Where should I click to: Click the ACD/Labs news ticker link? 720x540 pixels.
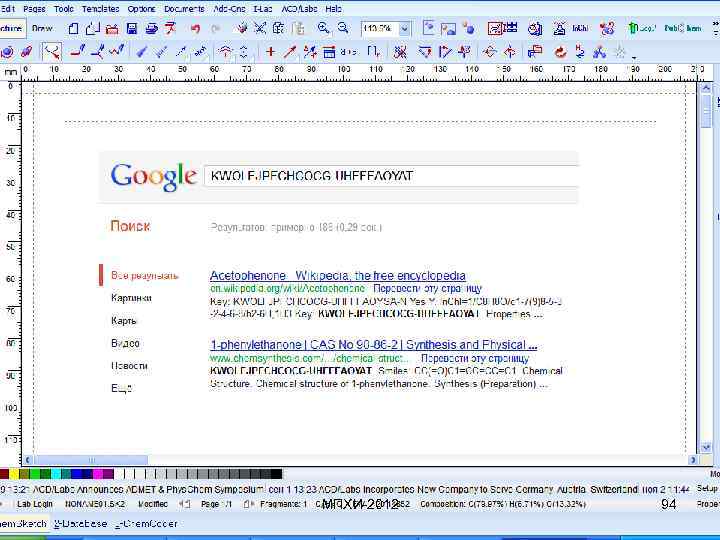point(344,489)
